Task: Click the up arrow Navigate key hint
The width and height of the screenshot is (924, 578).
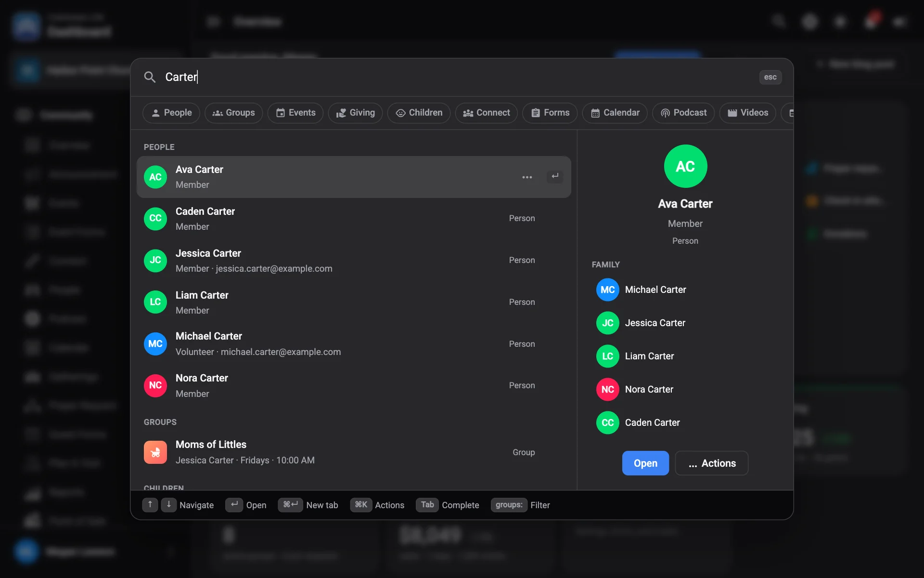Action: click(x=150, y=505)
